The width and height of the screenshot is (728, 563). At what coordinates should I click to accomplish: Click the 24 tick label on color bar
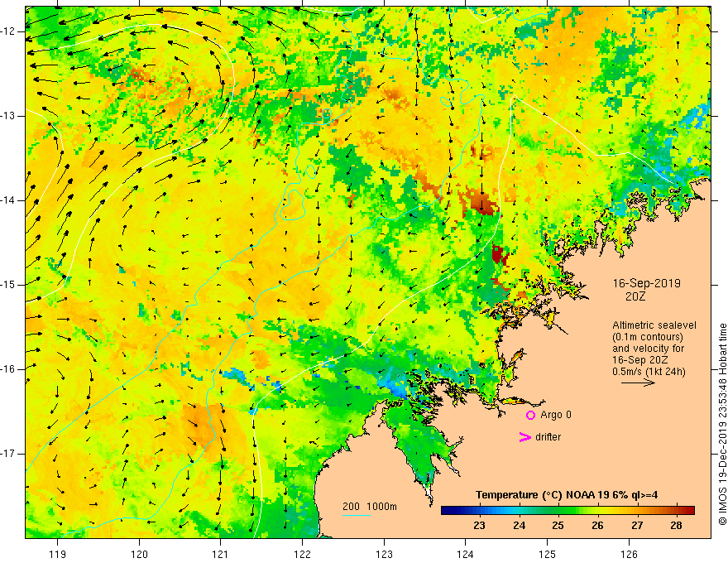tap(519, 526)
